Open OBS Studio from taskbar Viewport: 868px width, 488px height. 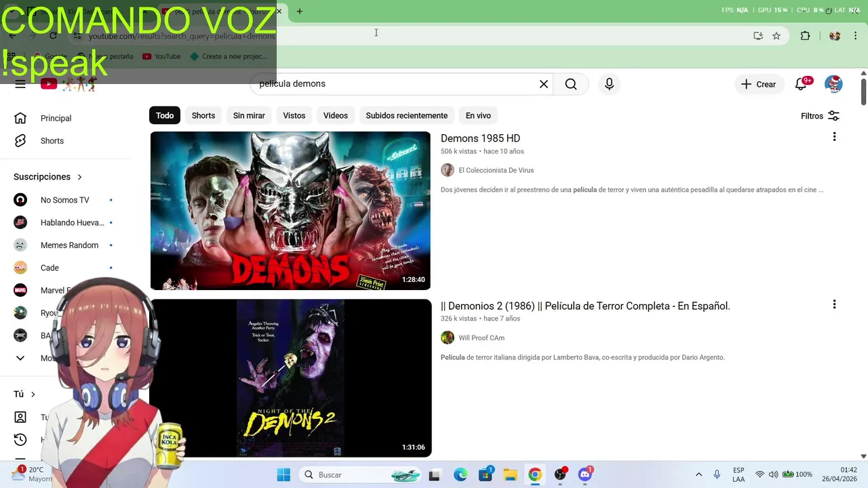(x=560, y=474)
